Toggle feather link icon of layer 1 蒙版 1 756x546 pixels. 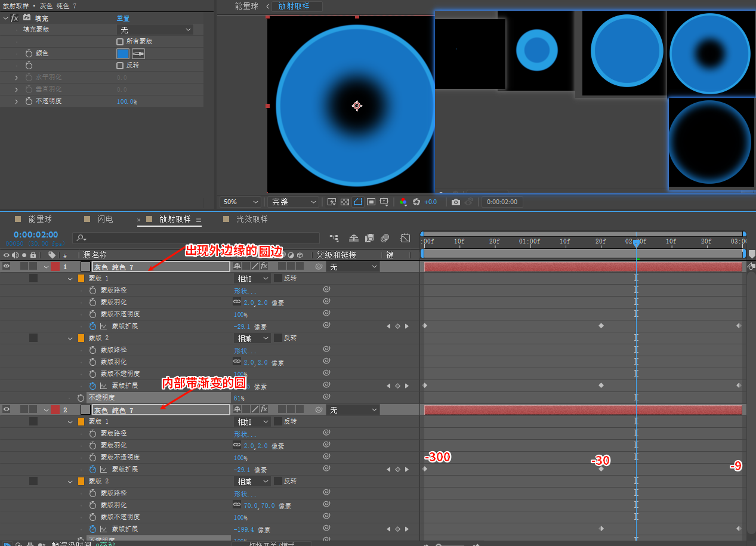[237, 302]
